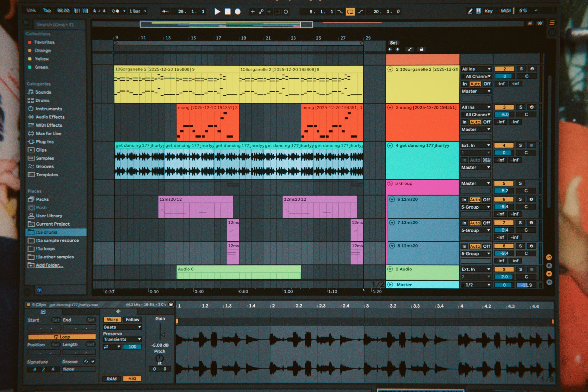The height and width of the screenshot is (392, 588).
Task: Click the Add Folder link
Action: point(49,265)
